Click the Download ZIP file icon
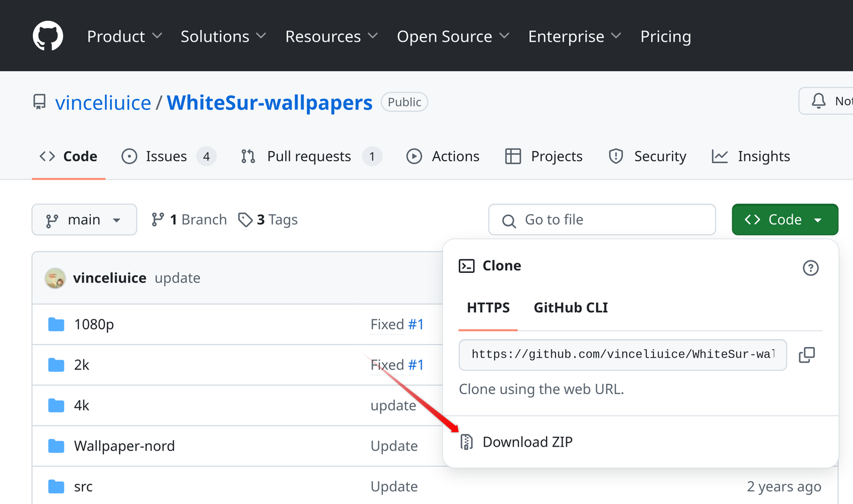Screen dimensions: 853x504 pyautogui.click(x=467, y=442)
